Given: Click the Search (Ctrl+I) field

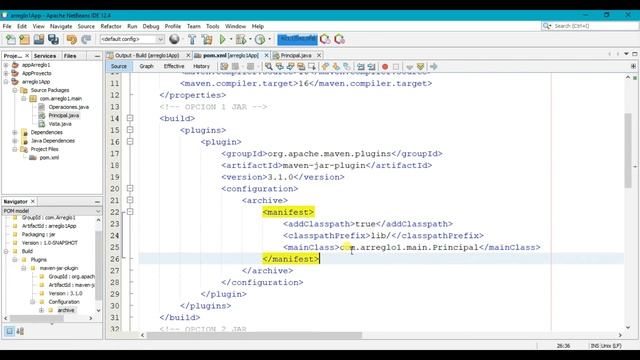Looking at the screenshot, I should tap(590, 26).
